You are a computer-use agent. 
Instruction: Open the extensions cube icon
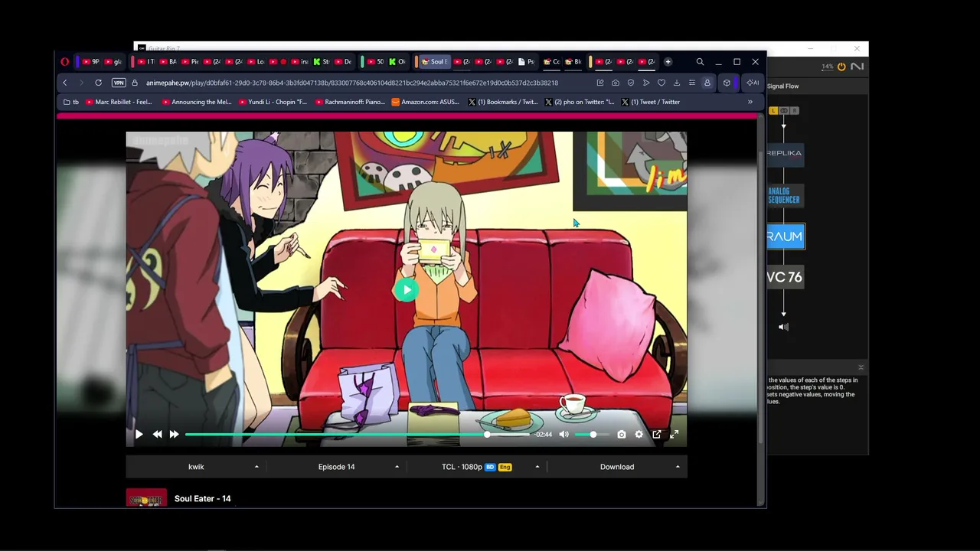(x=727, y=83)
